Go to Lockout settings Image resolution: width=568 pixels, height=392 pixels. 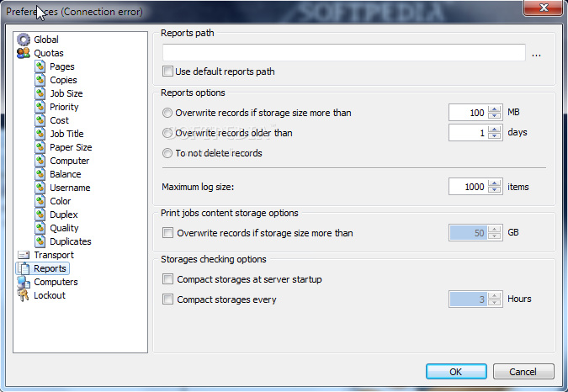(x=50, y=295)
